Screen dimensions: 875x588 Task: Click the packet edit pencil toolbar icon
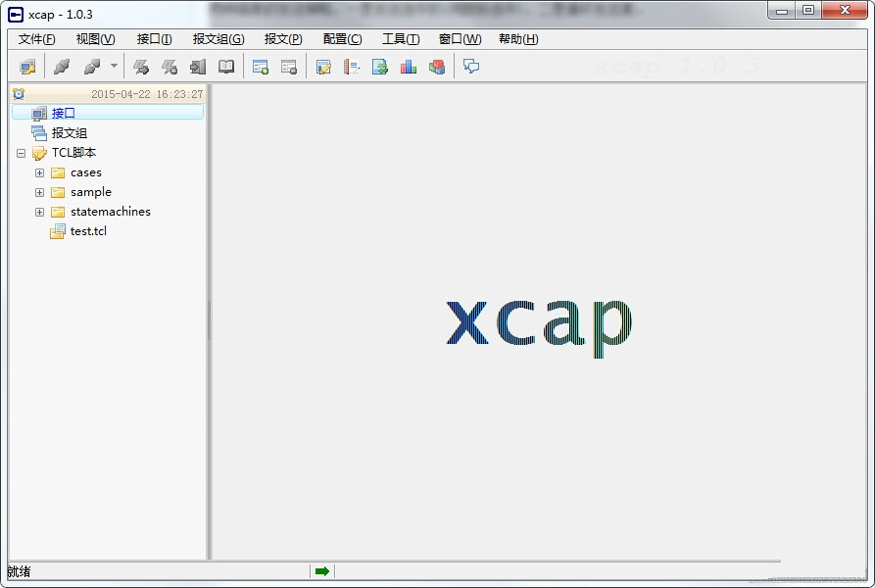(x=323, y=66)
